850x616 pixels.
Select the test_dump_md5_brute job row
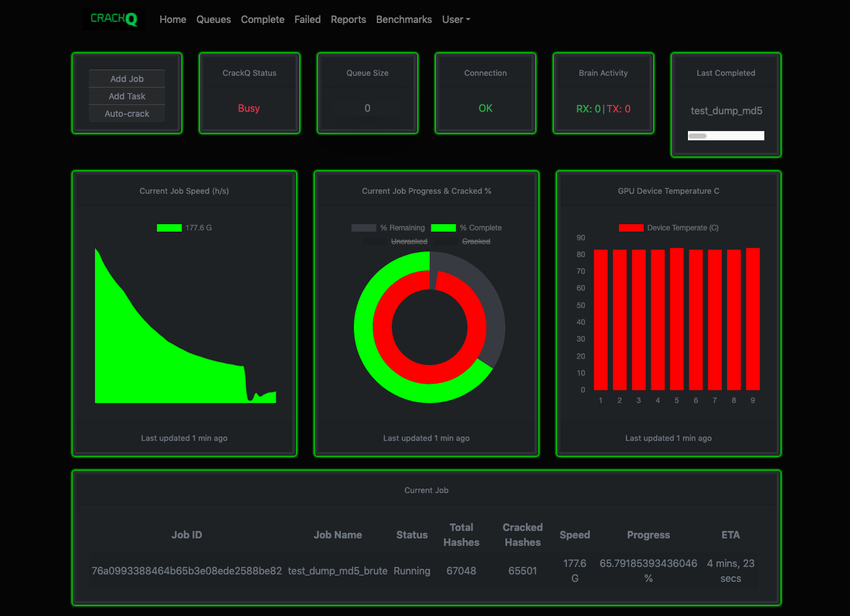(338, 571)
